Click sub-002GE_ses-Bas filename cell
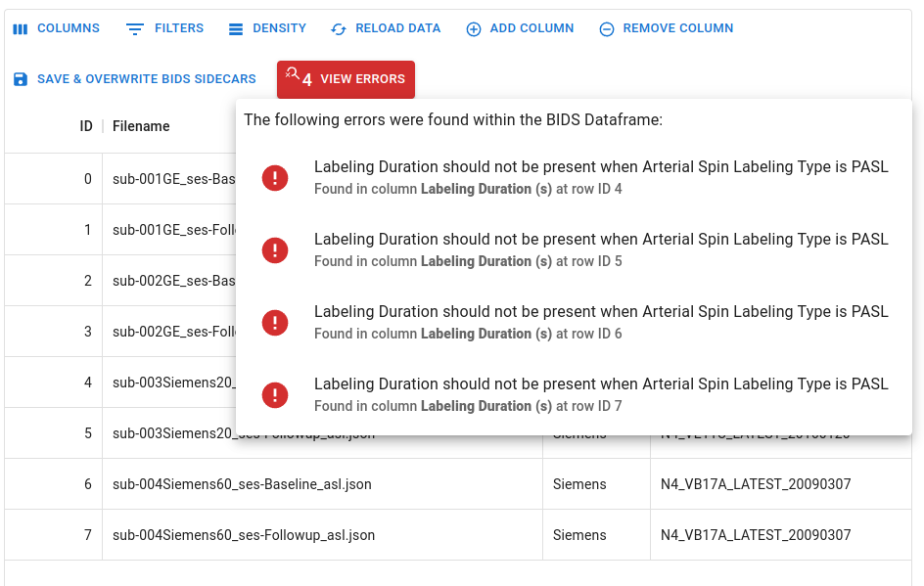924x586 pixels. [169, 281]
